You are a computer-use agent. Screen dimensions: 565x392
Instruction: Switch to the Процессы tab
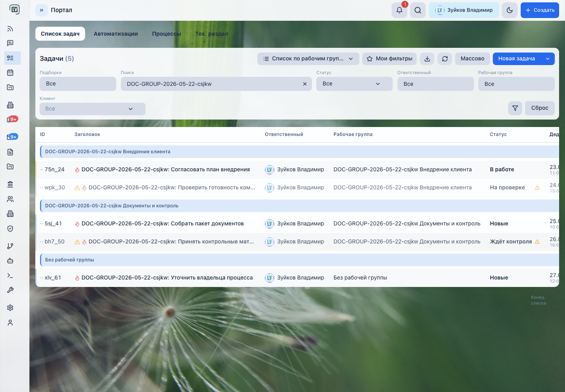(167, 34)
